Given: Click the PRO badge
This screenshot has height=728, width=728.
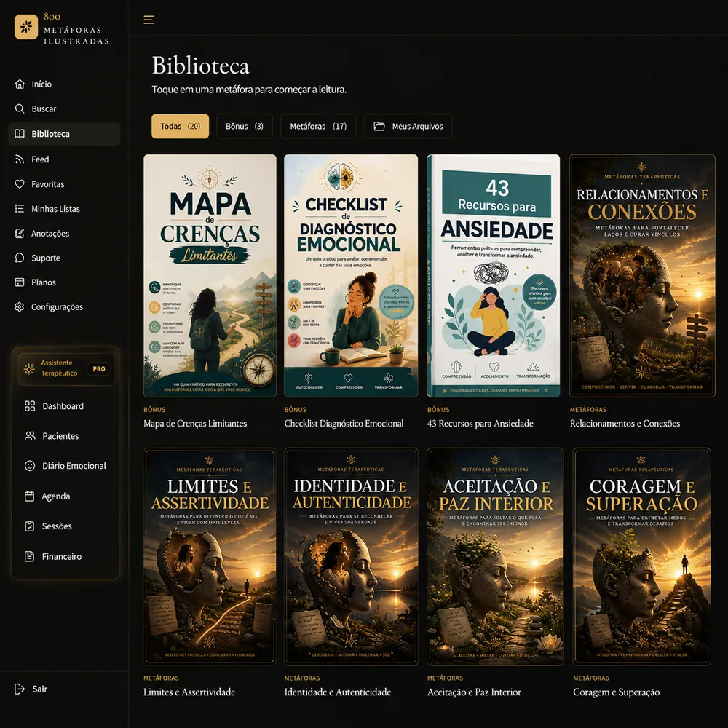Looking at the screenshot, I should (99, 368).
